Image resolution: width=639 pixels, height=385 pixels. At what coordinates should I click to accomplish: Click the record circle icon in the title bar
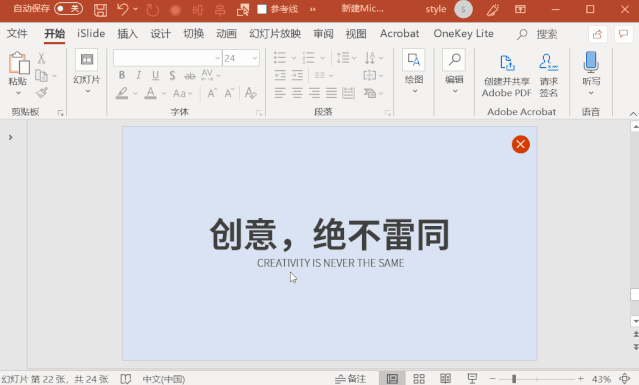(175, 10)
